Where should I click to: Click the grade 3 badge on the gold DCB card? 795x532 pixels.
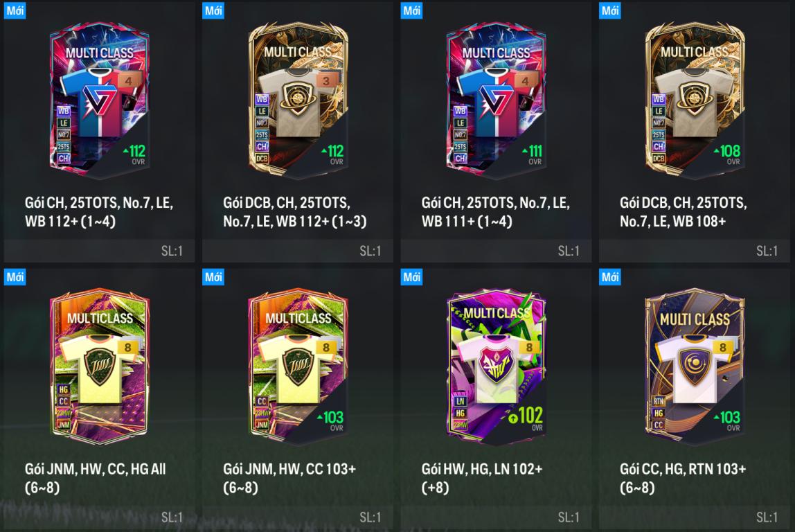326,80
